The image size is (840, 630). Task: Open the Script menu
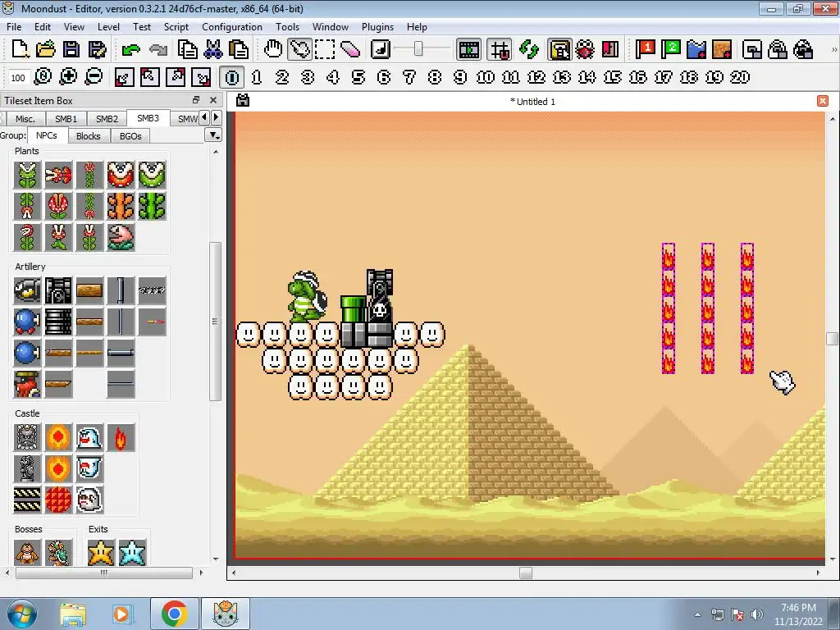click(x=176, y=27)
